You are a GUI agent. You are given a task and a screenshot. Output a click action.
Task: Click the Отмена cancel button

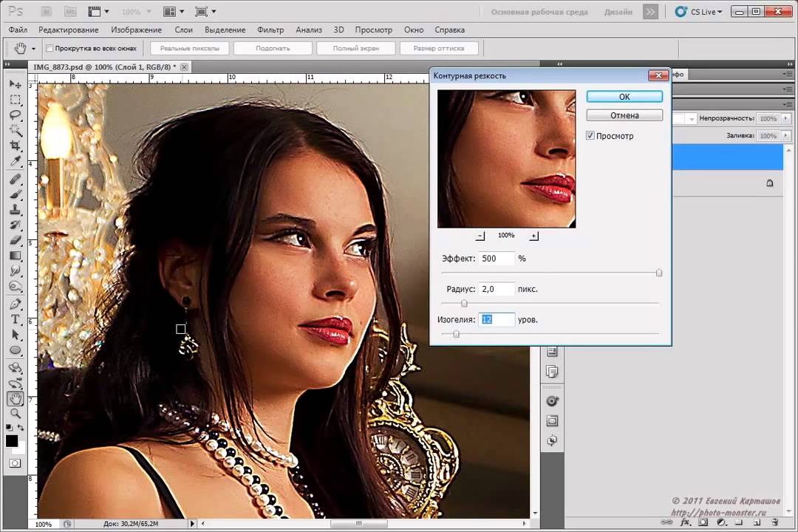coord(624,115)
